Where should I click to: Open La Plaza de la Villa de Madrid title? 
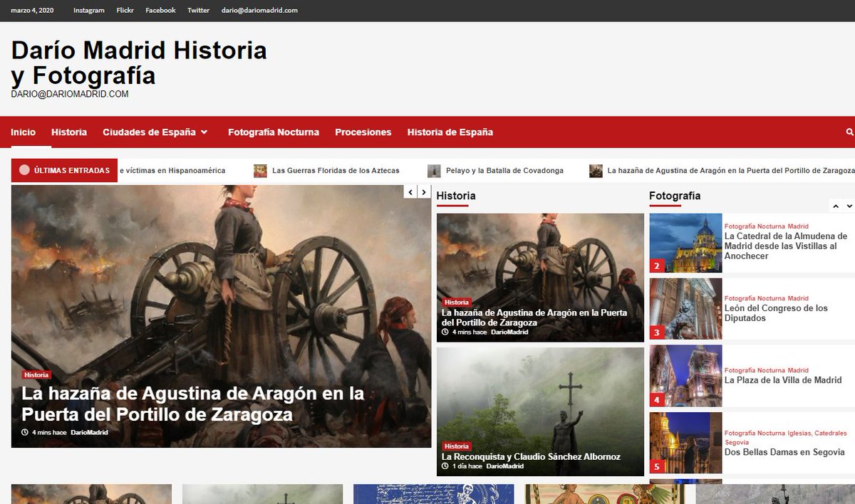[x=783, y=380]
